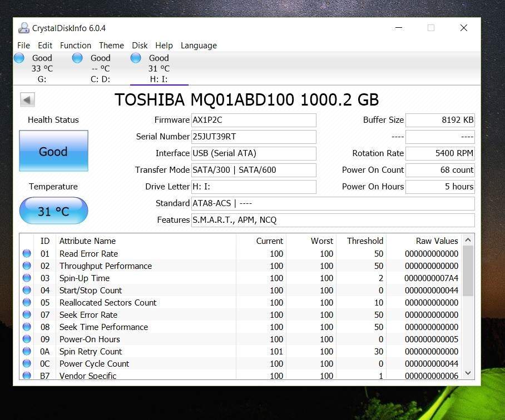Click the Power On Hours value
This screenshot has height=420, width=505.
(x=440, y=187)
